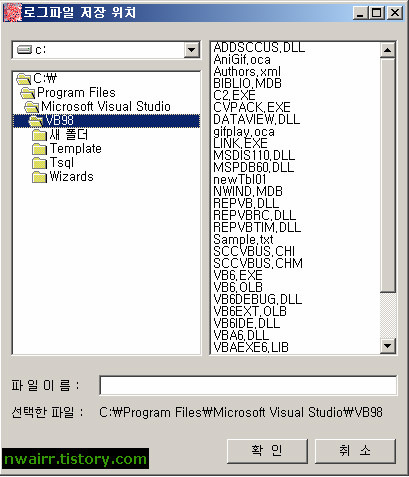Select VBAEXE6.LIB in the file list
Screen dimensions: 409x477
tap(251, 347)
